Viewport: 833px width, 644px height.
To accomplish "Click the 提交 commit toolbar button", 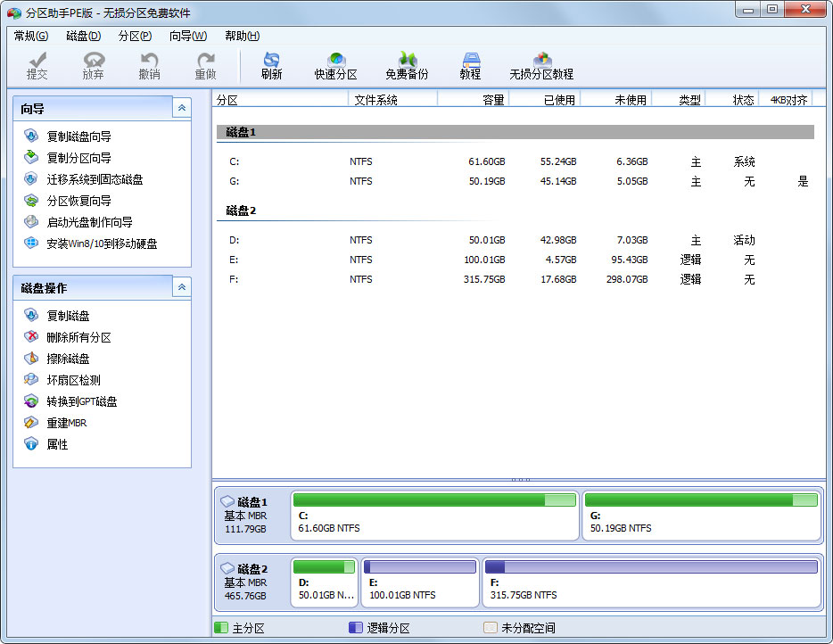I will [37, 65].
